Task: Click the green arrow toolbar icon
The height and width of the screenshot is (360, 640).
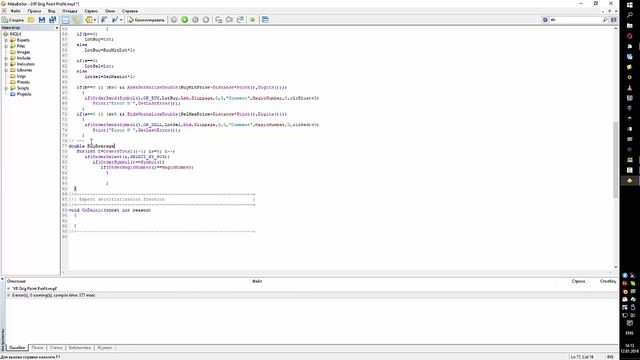Action: (252, 20)
